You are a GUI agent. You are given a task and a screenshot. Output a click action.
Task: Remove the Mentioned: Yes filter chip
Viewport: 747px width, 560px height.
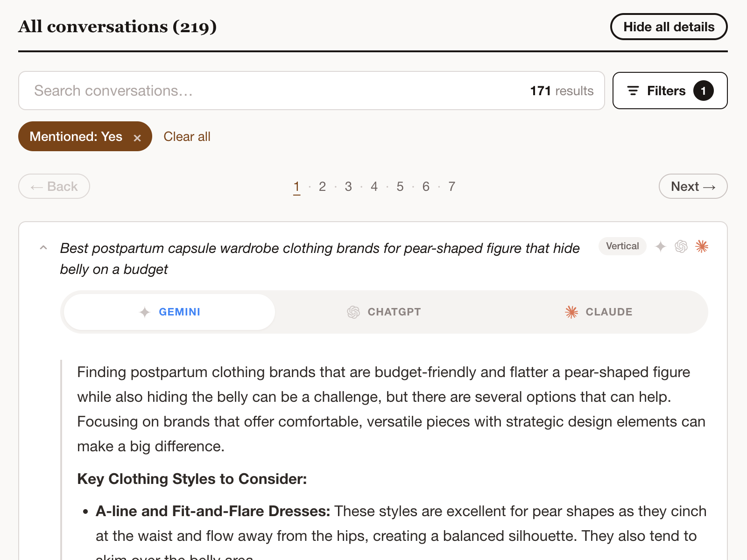click(137, 138)
